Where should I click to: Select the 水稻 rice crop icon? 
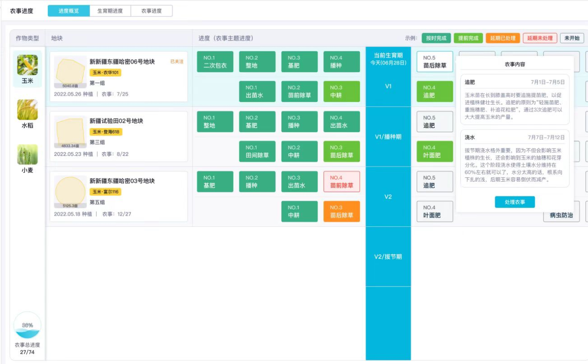(28, 110)
